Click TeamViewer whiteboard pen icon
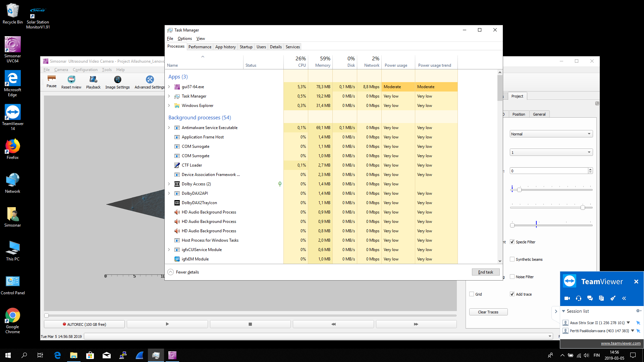The width and height of the screenshot is (644, 362). (x=613, y=298)
